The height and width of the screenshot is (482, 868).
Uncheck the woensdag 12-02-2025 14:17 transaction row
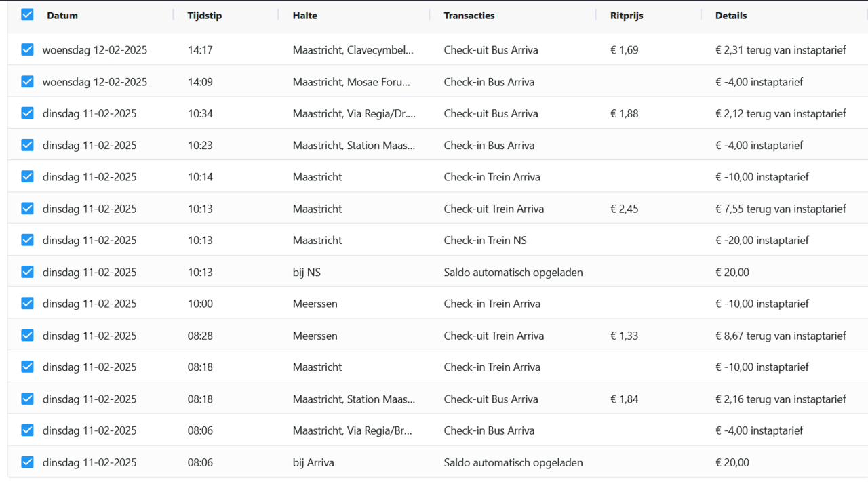(x=27, y=49)
